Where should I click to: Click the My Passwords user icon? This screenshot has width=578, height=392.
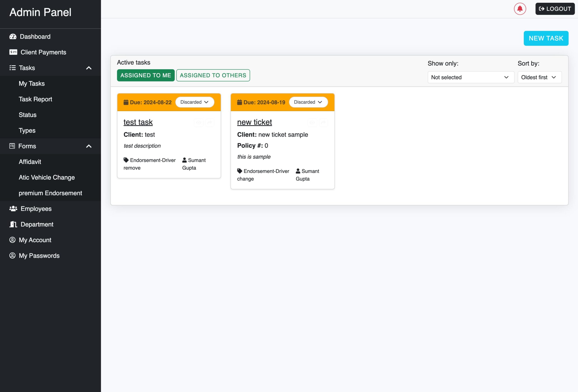click(12, 255)
